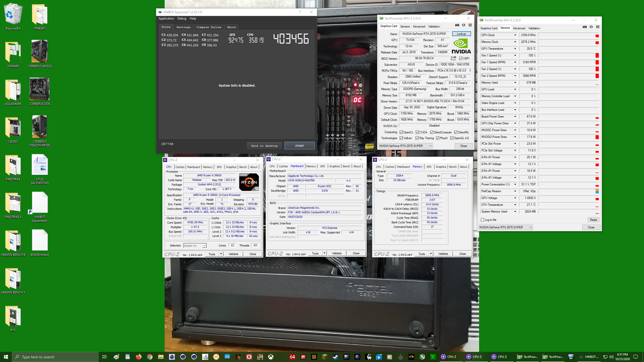The image size is (644, 362).
Task: Click the refresh icon in GPU-Z Sensors window
Action: click(591, 27)
